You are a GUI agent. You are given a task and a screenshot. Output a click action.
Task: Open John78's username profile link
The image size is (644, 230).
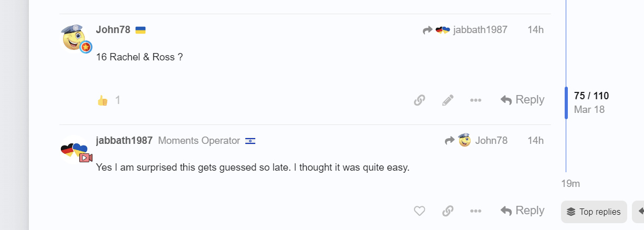click(x=113, y=30)
